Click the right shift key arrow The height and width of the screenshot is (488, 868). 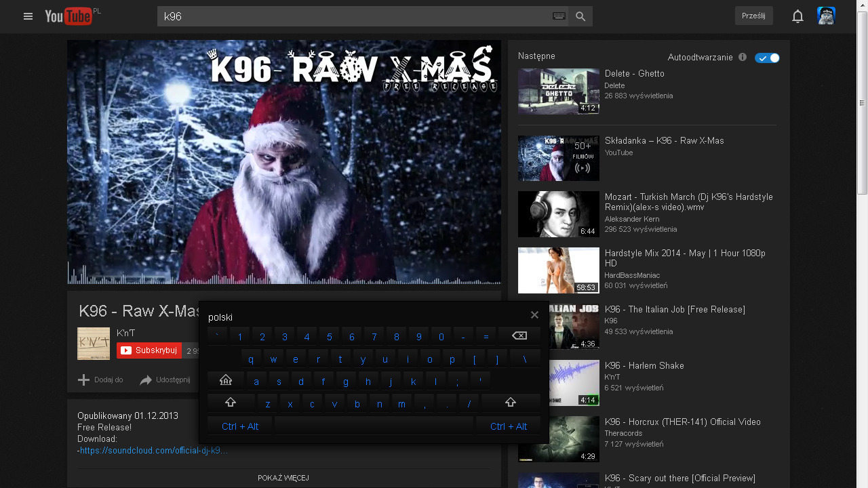coord(511,403)
